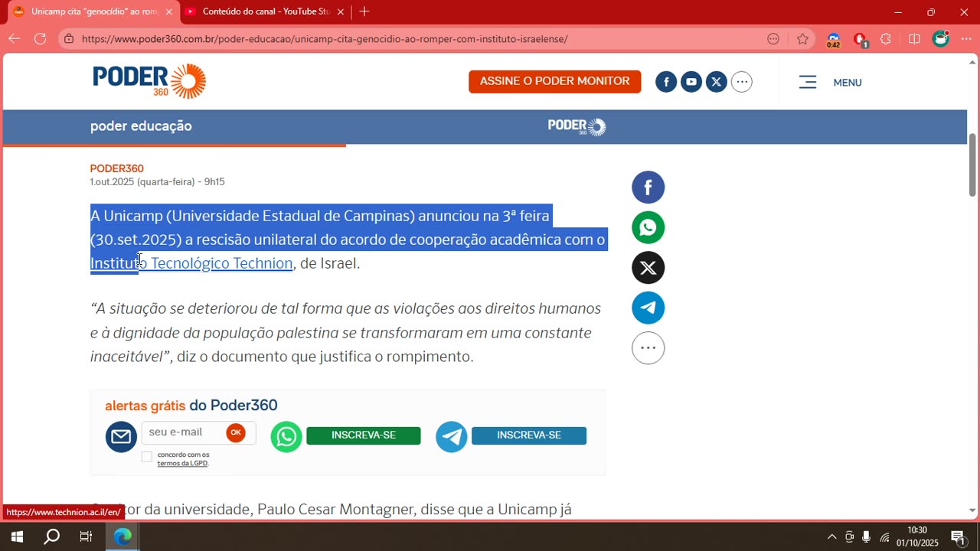Open the red shield extension icon
980x551 pixels.
pyautogui.click(x=860, y=40)
